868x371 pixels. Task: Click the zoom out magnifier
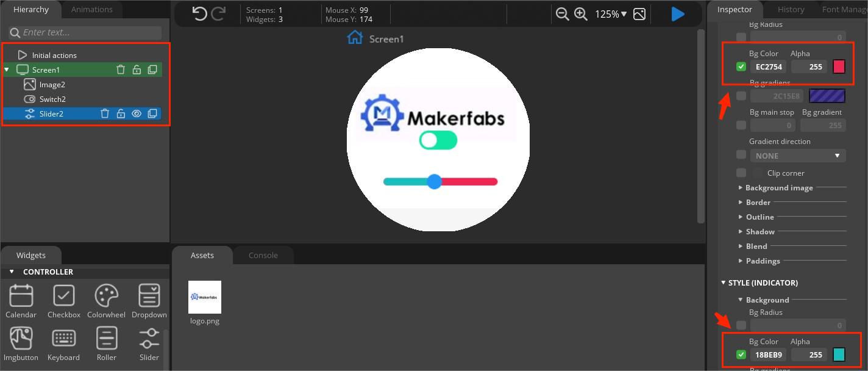[x=563, y=14]
